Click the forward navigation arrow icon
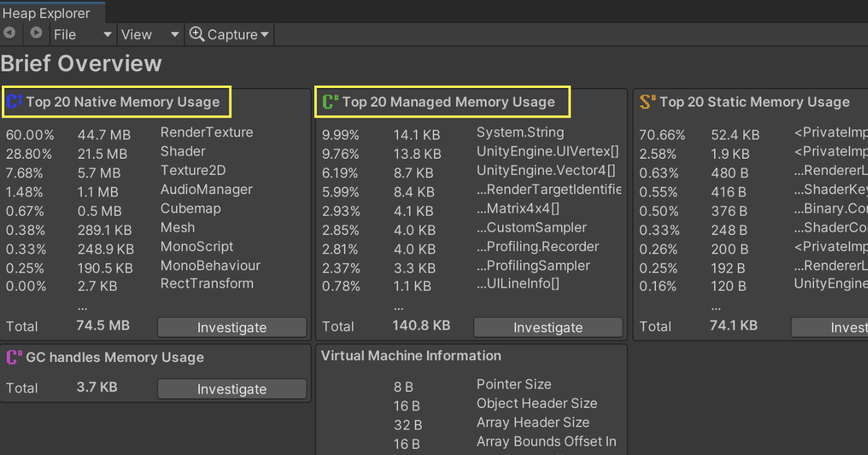This screenshot has height=455, width=868. [35, 34]
